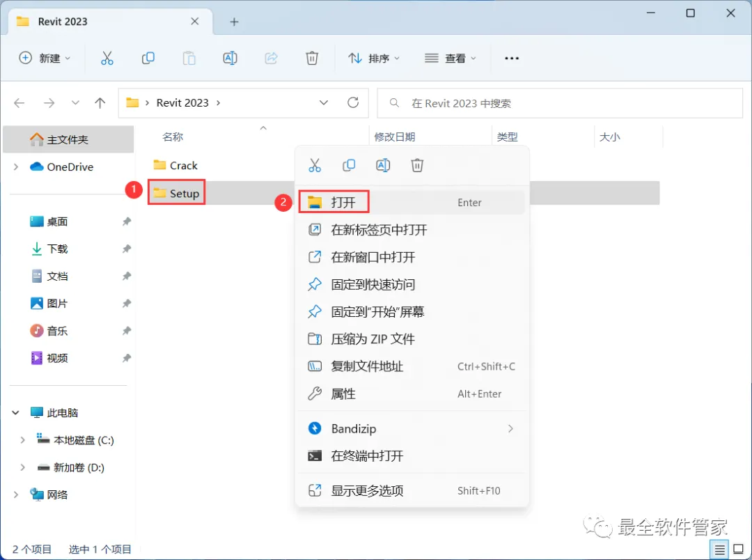
Task: Click the Cut icon in the toolbar
Action: [107, 58]
